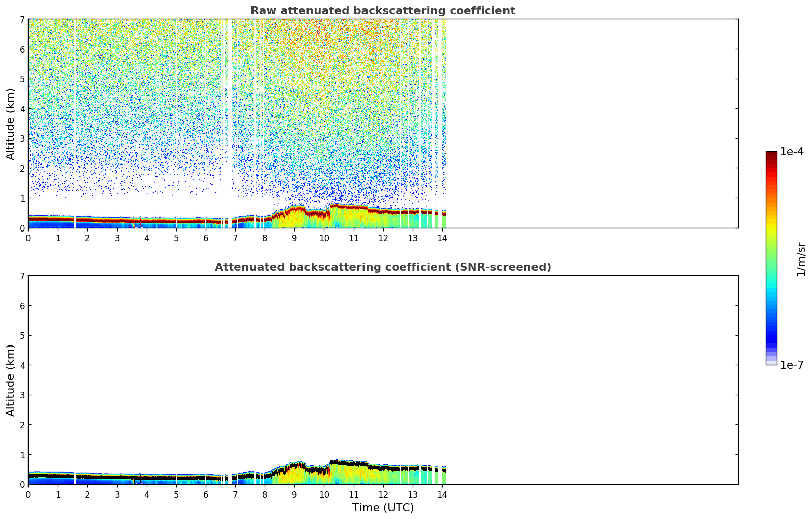Click the "7" altitude tick on the top plot

pos(22,19)
